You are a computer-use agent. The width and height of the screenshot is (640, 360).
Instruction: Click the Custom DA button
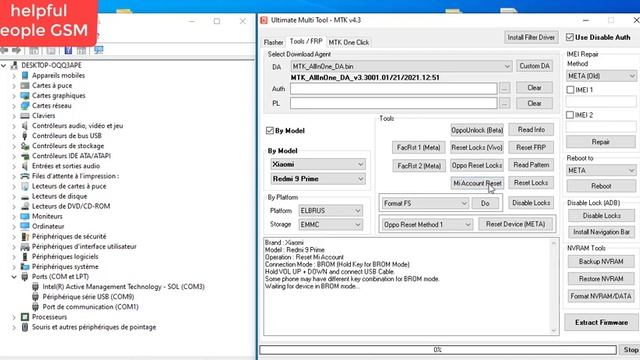click(535, 66)
